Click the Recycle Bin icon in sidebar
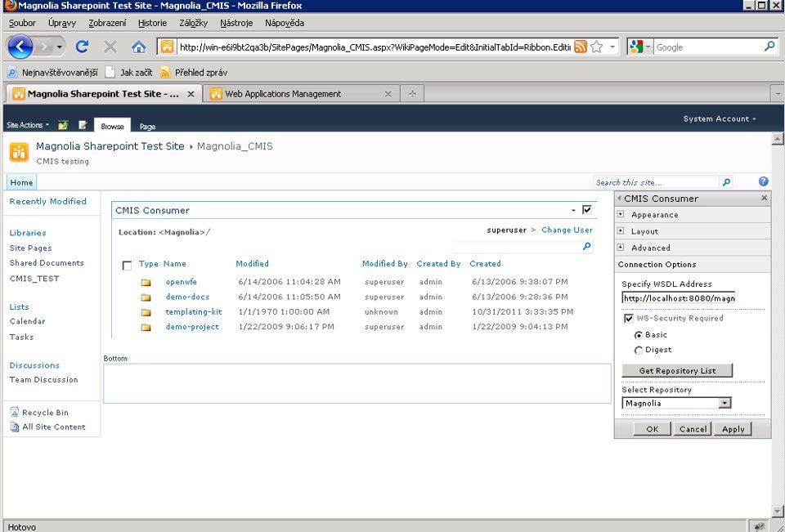Viewport: 785px width, 532px height. point(15,413)
